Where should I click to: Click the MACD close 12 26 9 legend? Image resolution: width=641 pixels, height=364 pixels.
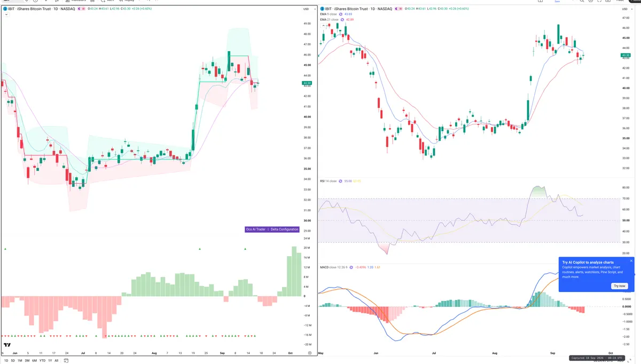click(x=334, y=267)
